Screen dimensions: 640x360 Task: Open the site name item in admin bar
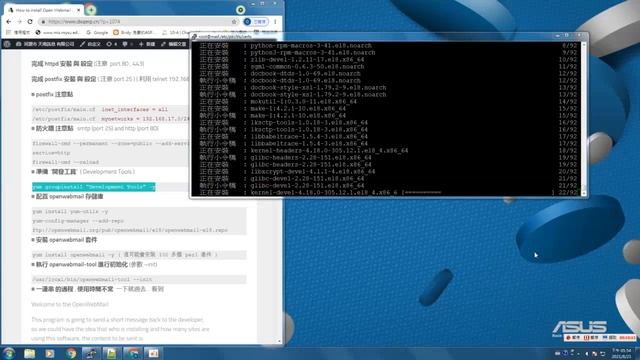click(x=45, y=44)
